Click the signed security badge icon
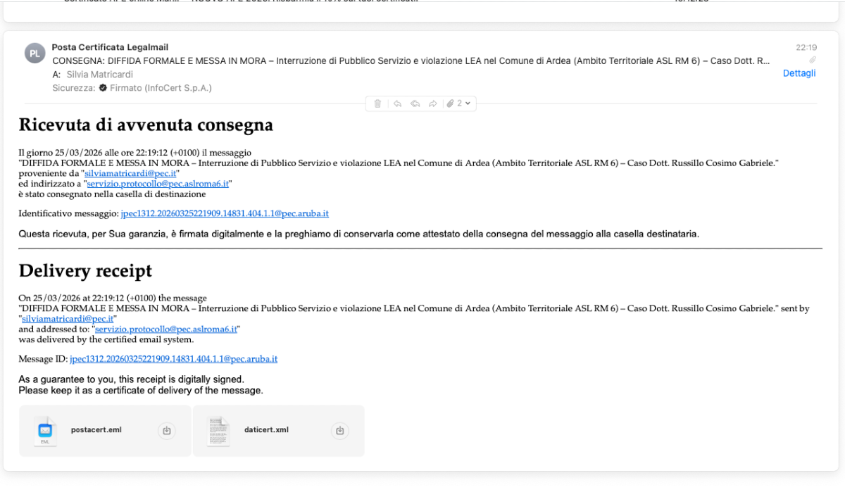Viewport: 845px width, 504px height. click(103, 88)
